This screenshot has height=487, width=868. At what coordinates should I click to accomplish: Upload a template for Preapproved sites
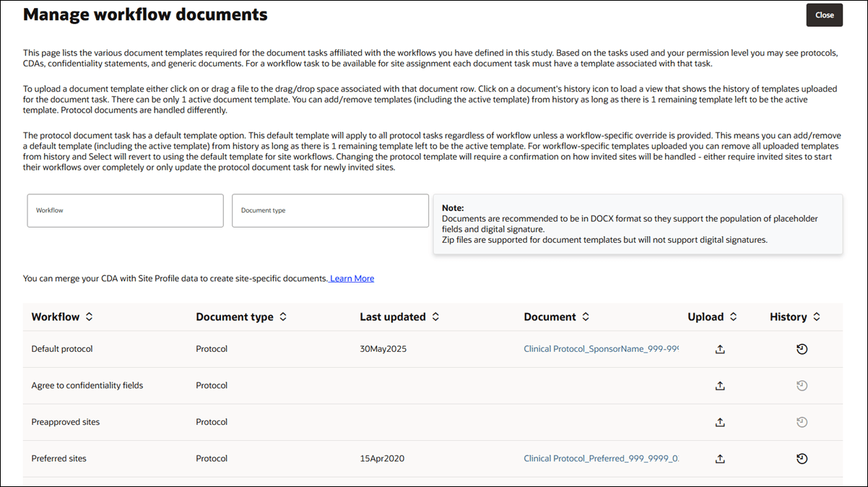pos(720,422)
